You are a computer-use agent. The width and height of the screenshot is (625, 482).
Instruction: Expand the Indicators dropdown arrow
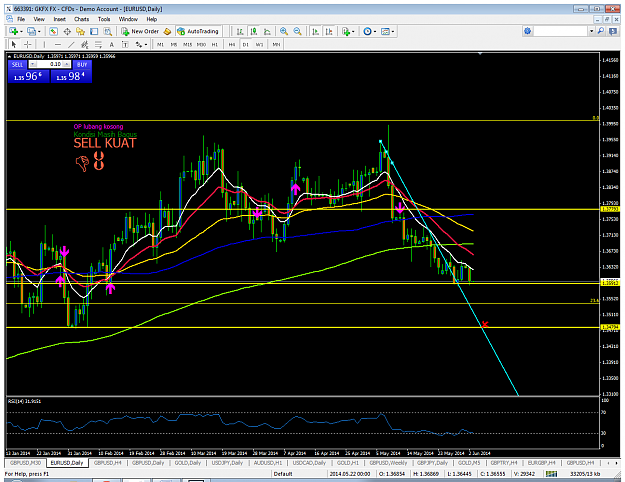tap(353, 31)
